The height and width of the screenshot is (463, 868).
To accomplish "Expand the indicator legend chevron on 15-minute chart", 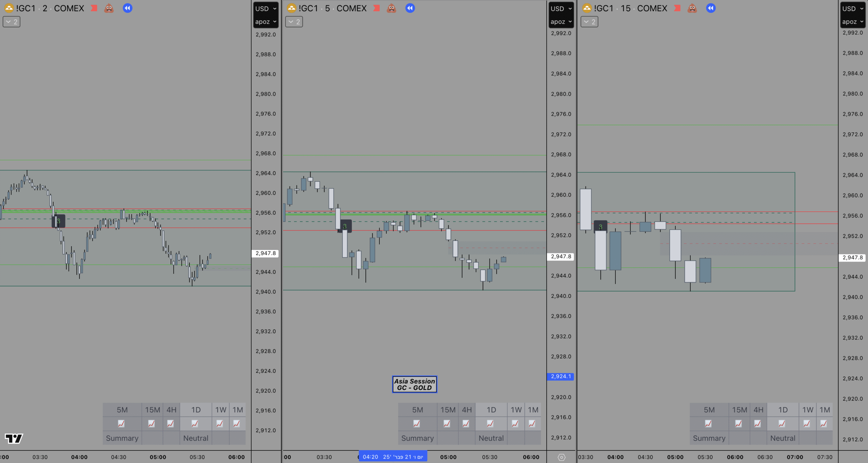I will [589, 22].
